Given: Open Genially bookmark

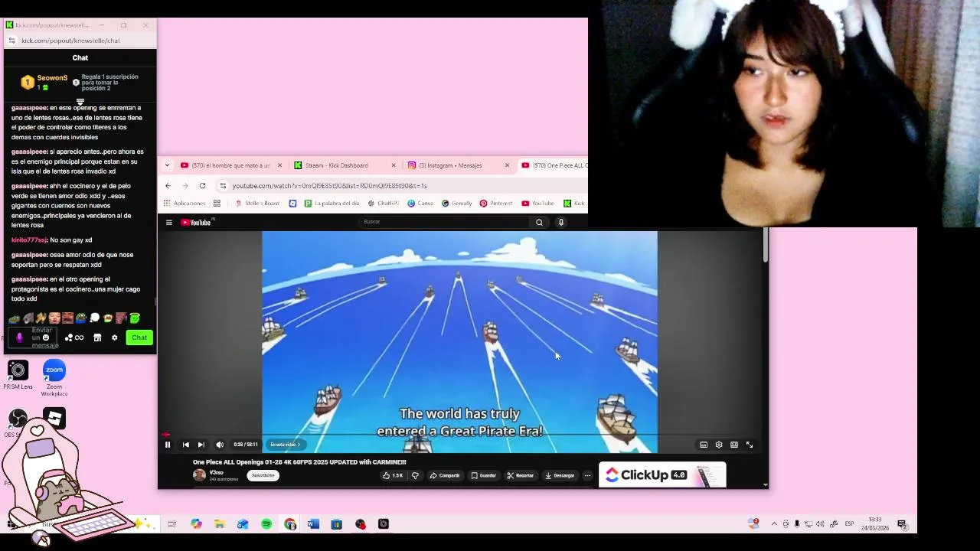Looking at the screenshot, I should [457, 204].
